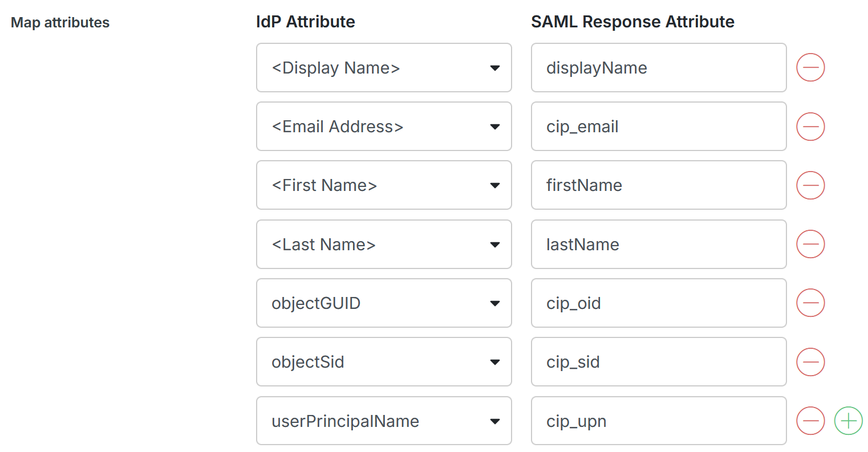Remove the lastName attribute mapping

810,244
